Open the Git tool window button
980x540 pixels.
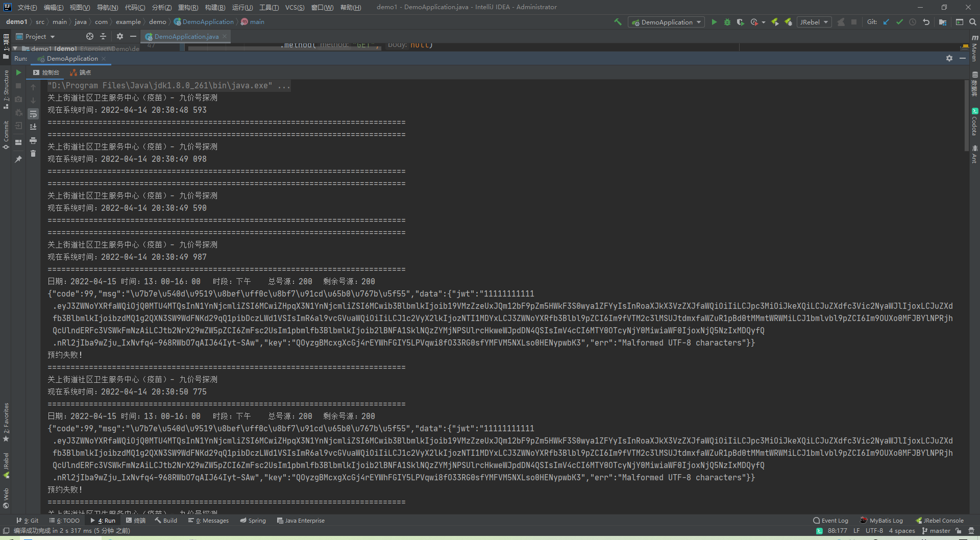(x=27, y=521)
